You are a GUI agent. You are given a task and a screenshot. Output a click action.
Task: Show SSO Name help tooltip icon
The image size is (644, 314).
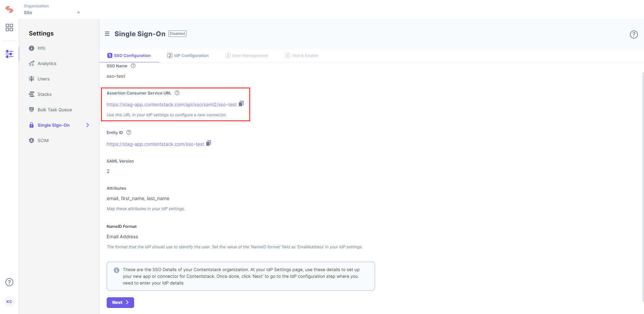click(133, 66)
